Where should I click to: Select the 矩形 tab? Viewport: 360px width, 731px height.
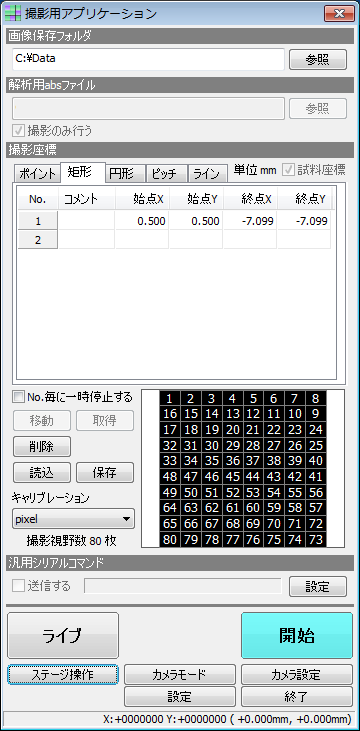click(x=83, y=172)
